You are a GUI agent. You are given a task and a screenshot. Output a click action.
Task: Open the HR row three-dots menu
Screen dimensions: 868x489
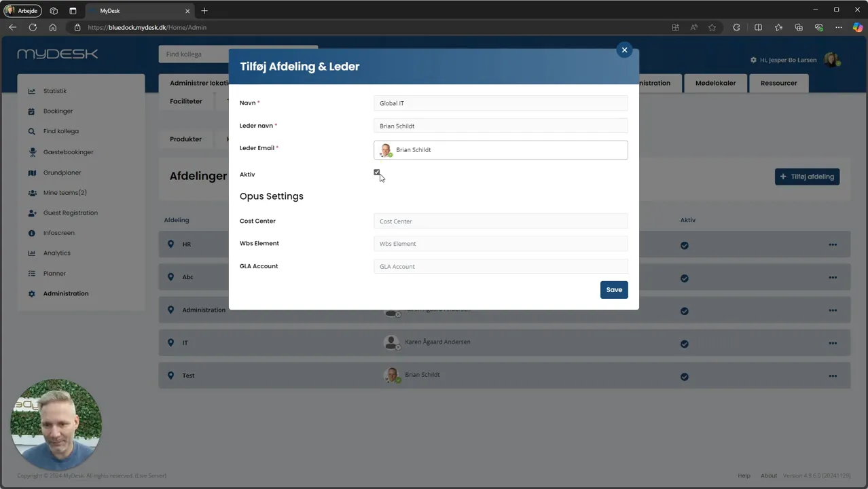pos(833,244)
